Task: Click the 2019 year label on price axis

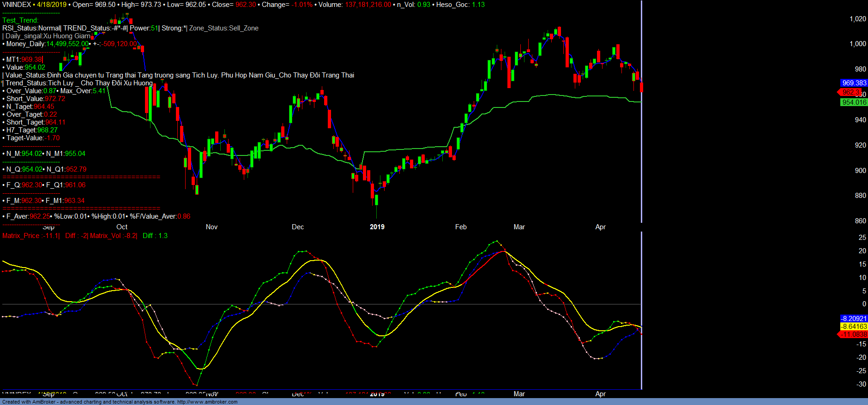Action: click(377, 227)
